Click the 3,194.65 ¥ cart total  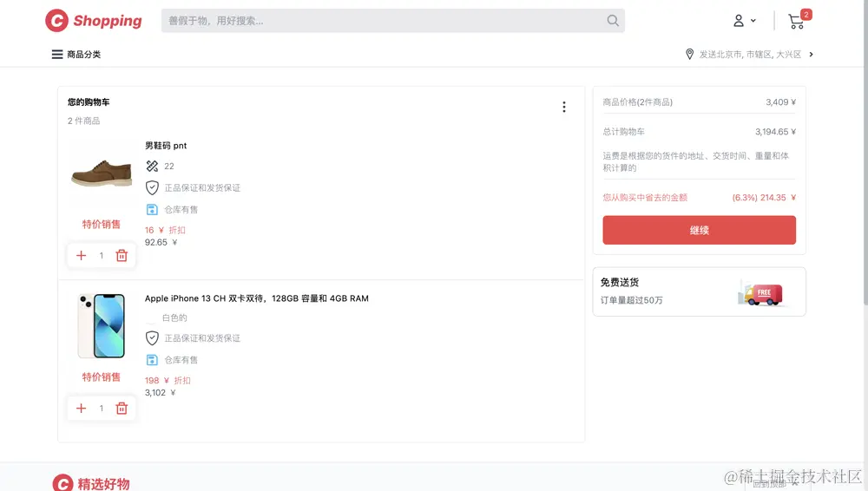[x=775, y=132]
